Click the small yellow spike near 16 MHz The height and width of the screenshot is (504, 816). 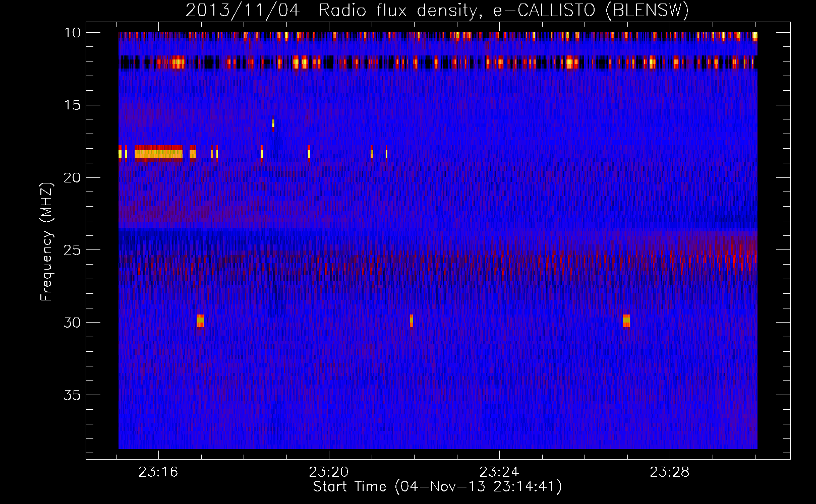[x=273, y=123]
